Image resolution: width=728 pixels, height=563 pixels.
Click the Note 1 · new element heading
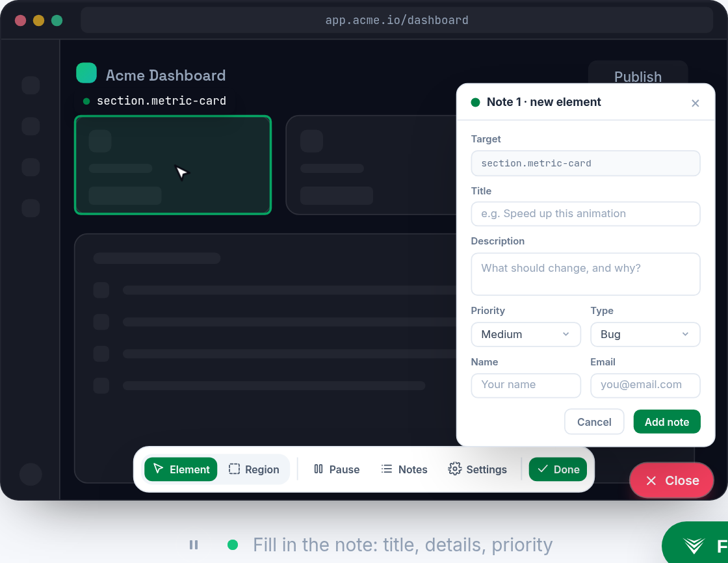[x=543, y=102]
